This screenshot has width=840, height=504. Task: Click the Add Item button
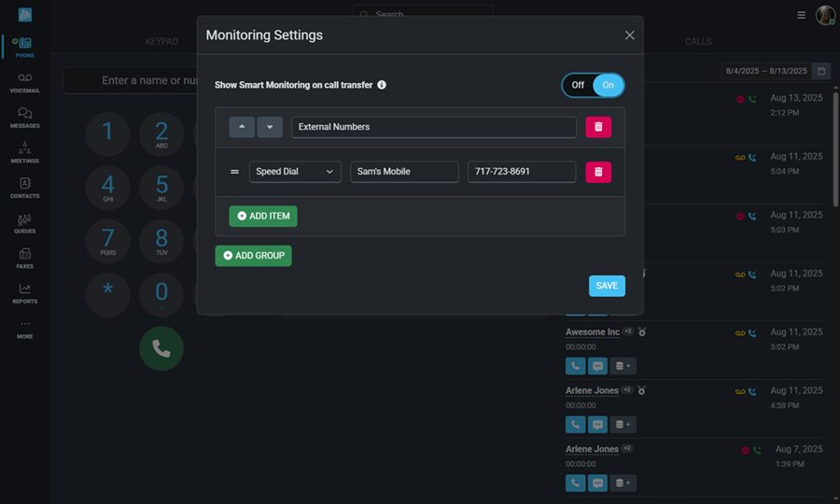point(263,216)
